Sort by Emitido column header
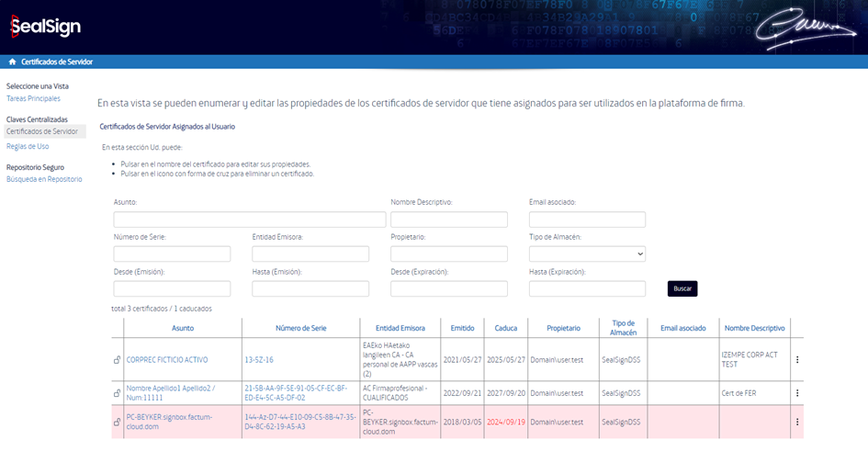Screen dimensions: 868x451 [462, 328]
